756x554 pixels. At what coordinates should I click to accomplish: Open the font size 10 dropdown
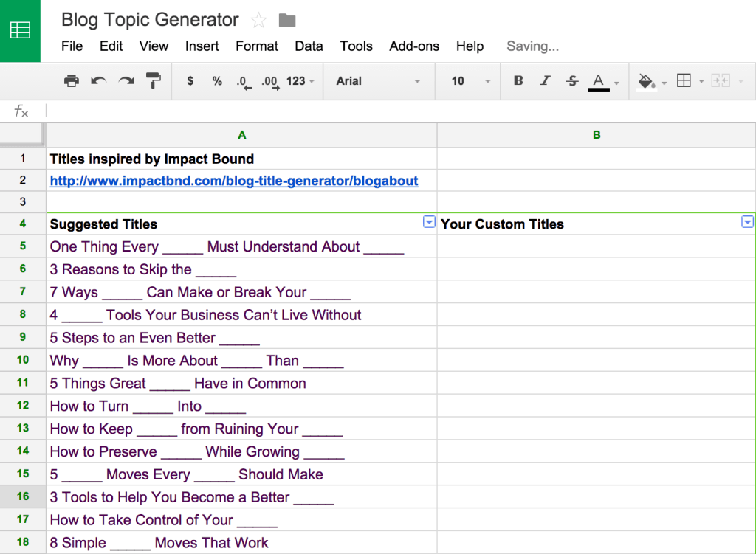click(x=471, y=81)
